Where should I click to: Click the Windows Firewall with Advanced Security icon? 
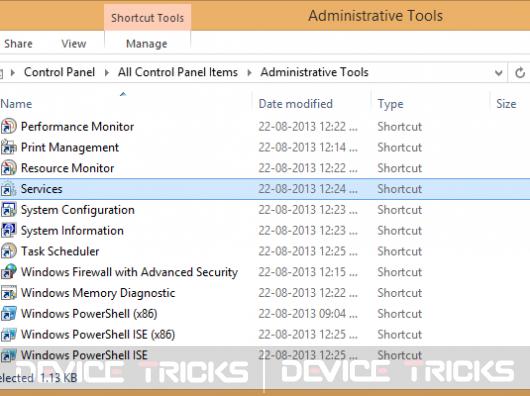click(x=8, y=272)
